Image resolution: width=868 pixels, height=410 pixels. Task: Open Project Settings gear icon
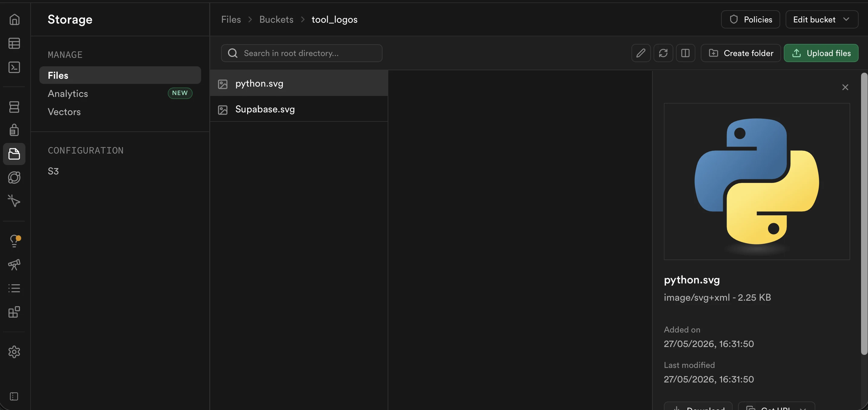[14, 352]
